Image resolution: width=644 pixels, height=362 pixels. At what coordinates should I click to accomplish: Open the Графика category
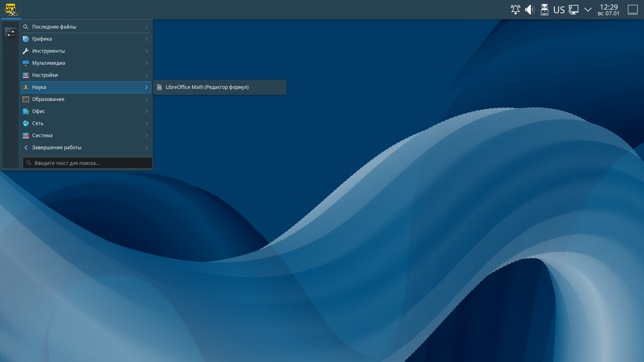pos(86,39)
